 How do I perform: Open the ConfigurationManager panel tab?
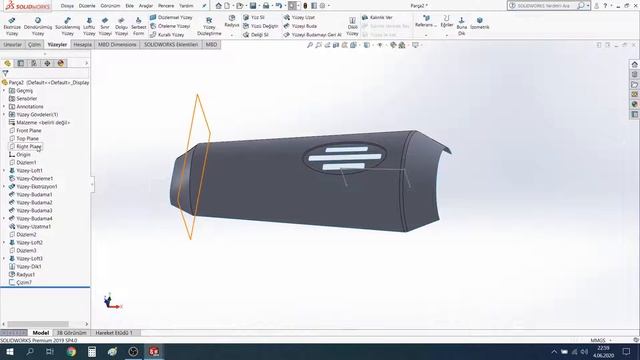tap(34, 63)
